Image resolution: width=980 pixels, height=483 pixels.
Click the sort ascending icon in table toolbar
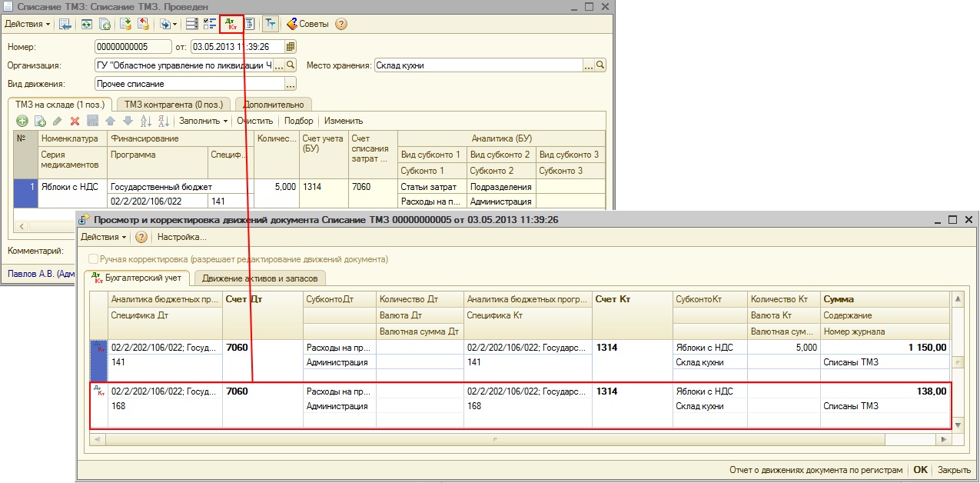tap(145, 121)
